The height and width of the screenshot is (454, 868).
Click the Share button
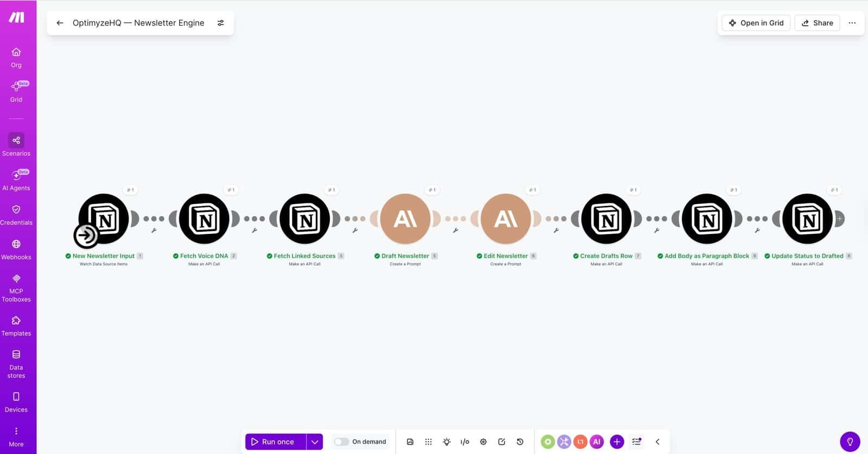coord(817,23)
